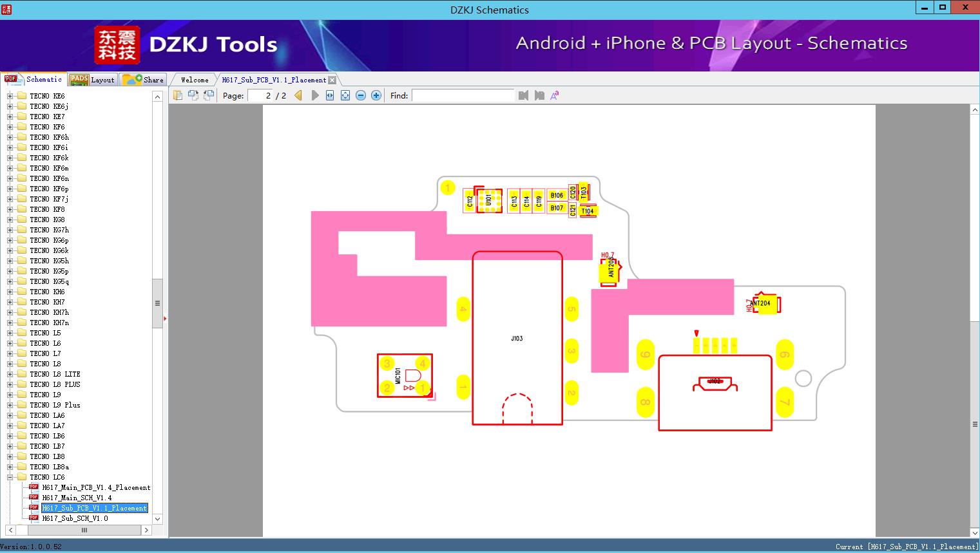This screenshot has width=980, height=553.
Task: Zoom out with minus icon
Action: point(361,95)
